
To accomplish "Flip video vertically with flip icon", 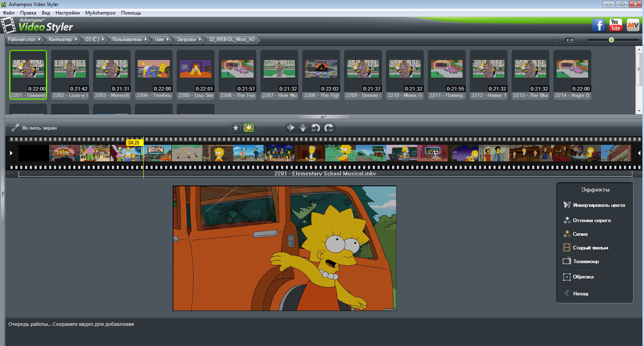I will [303, 128].
